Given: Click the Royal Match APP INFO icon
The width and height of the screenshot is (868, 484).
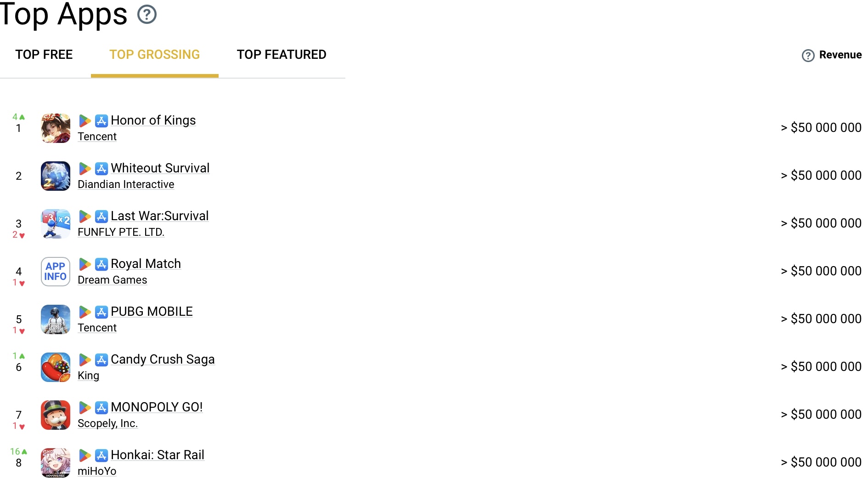Looking at the screenshot, I should 56,272.
